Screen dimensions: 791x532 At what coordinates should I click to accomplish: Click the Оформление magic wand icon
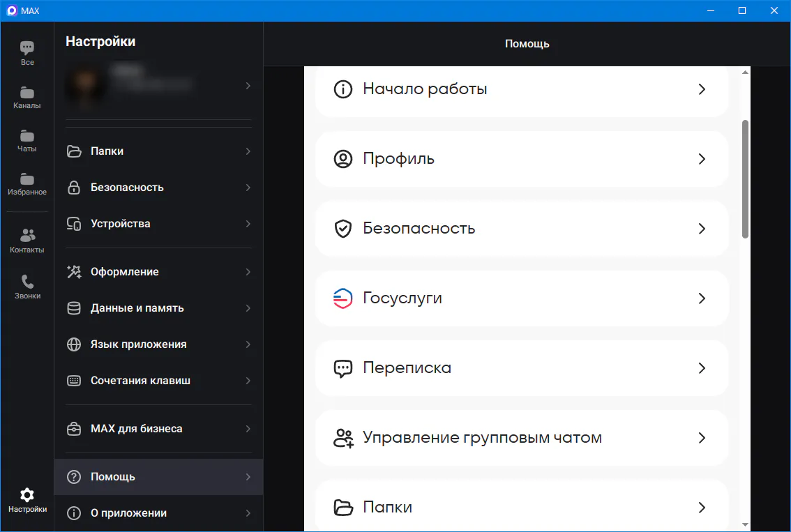tap(74, 272)
